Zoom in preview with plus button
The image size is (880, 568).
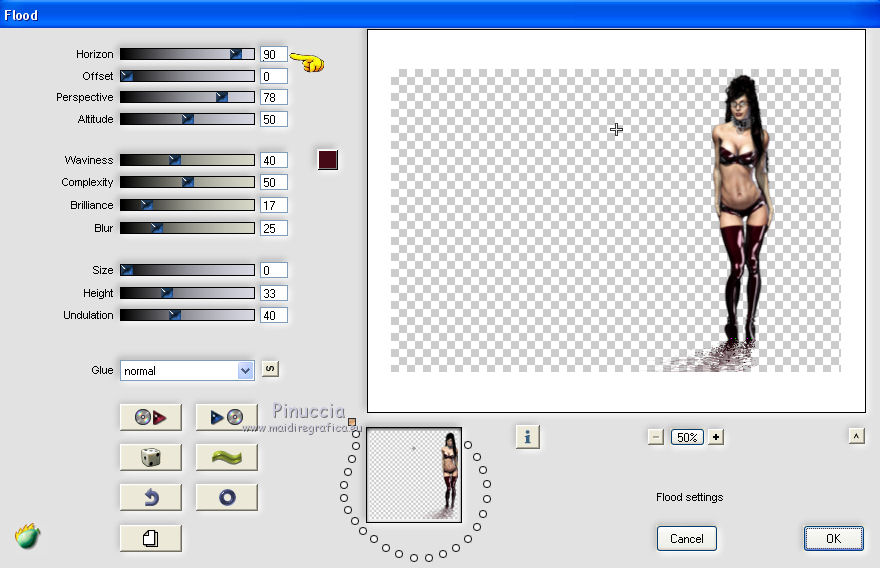pyautogui.click(x=716, y=437)
